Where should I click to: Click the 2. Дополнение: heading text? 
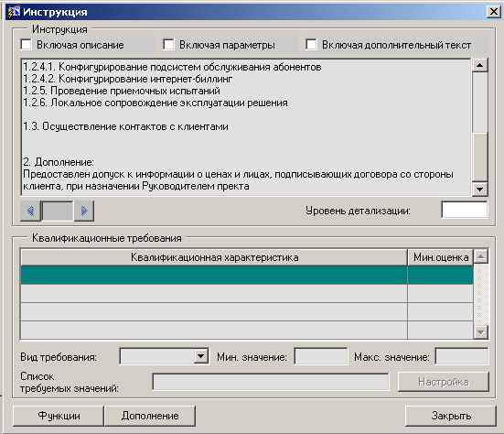59,162
